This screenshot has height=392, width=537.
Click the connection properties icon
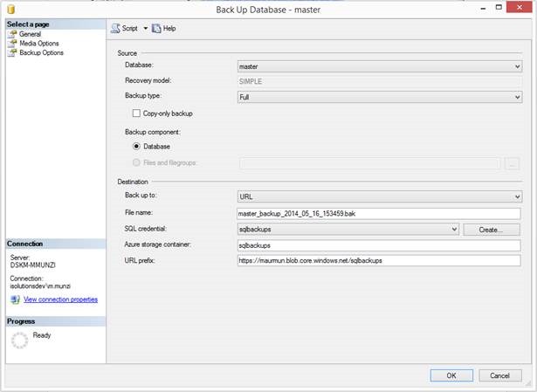coord(14,299)
